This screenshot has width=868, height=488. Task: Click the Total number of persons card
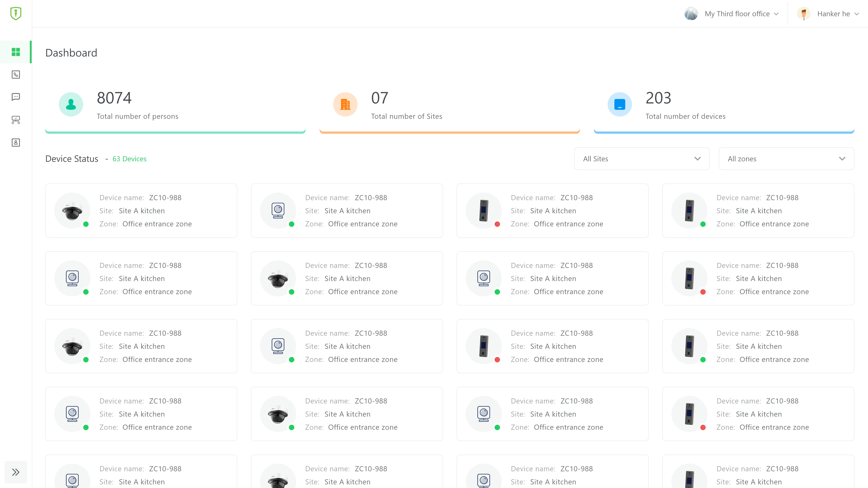click(x=175, y=105)
